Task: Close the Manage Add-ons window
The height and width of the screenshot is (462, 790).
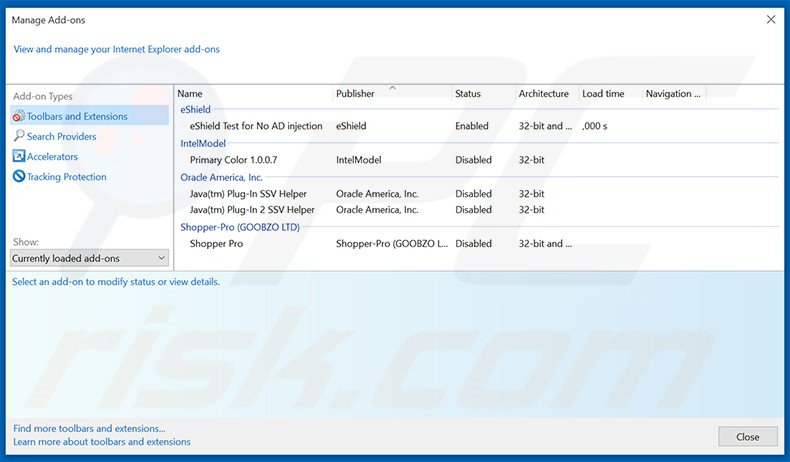Action: (x=771, y=20)
